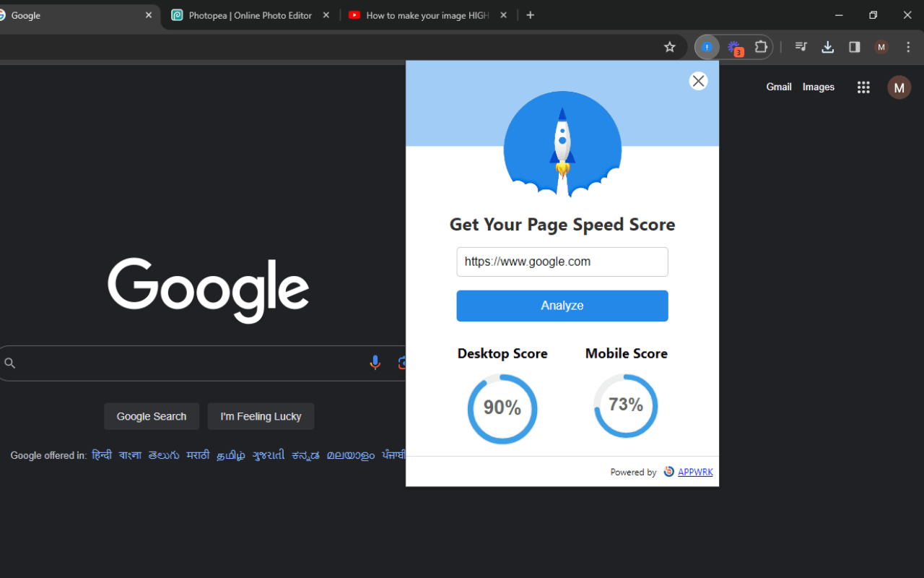Bookmark this page with the star icon

point(669,47)
